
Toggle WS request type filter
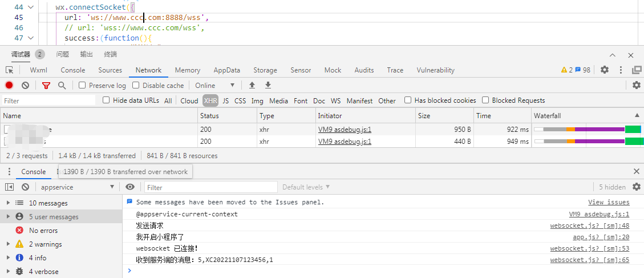(x=335, y=101)
